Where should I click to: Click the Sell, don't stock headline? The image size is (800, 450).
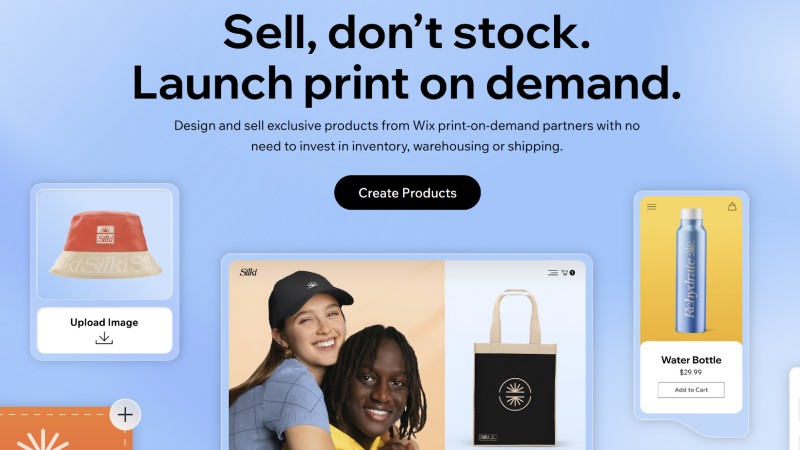click(407, 33)
